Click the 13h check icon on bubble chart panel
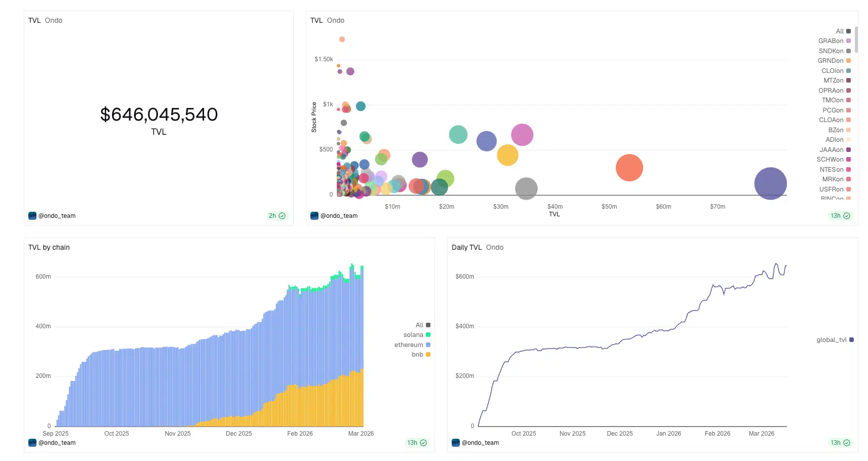Image resolution: width=868 pixels, height=461 pixels. (846, 216)
